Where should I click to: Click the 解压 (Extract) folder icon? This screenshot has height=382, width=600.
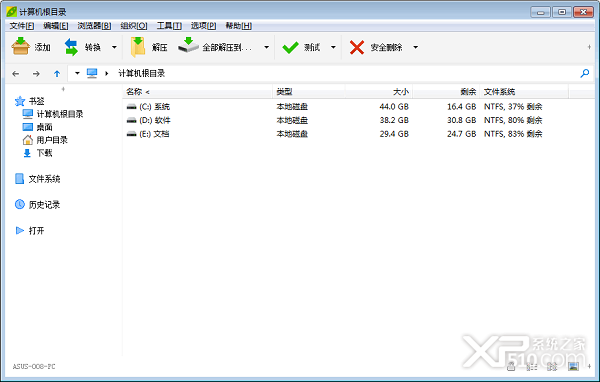(138, 47)
